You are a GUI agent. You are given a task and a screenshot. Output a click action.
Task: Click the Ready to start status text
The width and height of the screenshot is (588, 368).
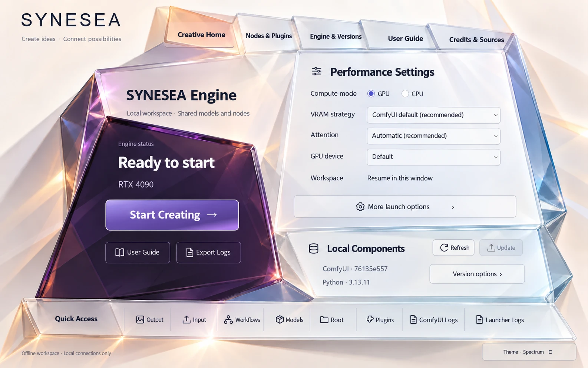166,162
